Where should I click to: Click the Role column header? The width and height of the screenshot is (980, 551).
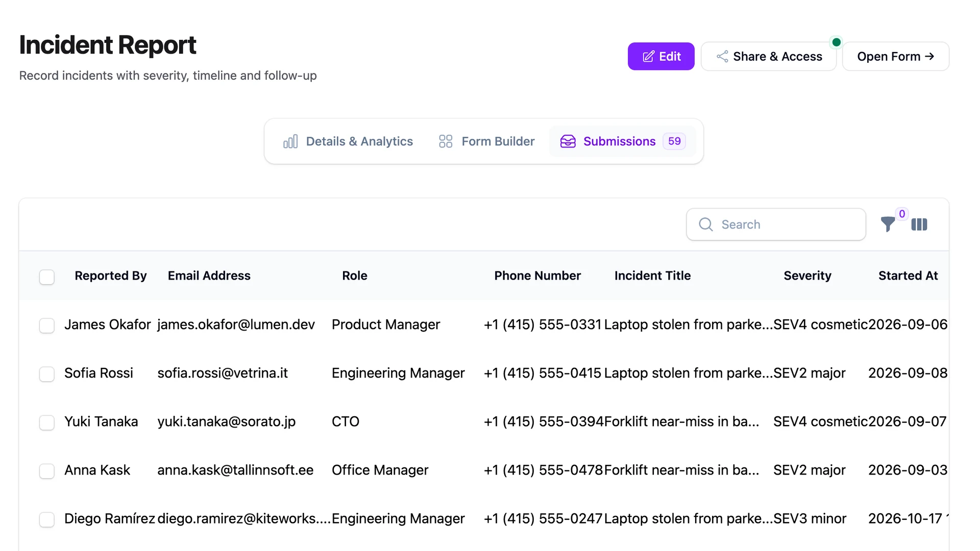[x=355, y=275]
